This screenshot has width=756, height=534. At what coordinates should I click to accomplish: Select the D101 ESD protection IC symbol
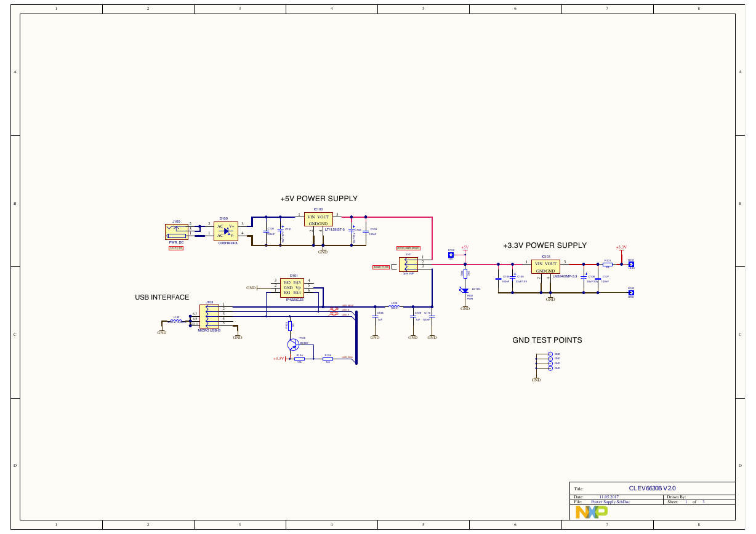click(292, 287)
